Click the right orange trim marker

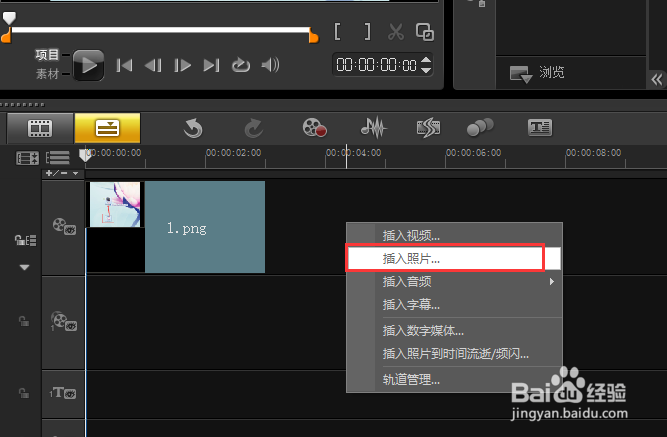coord(314,37)
